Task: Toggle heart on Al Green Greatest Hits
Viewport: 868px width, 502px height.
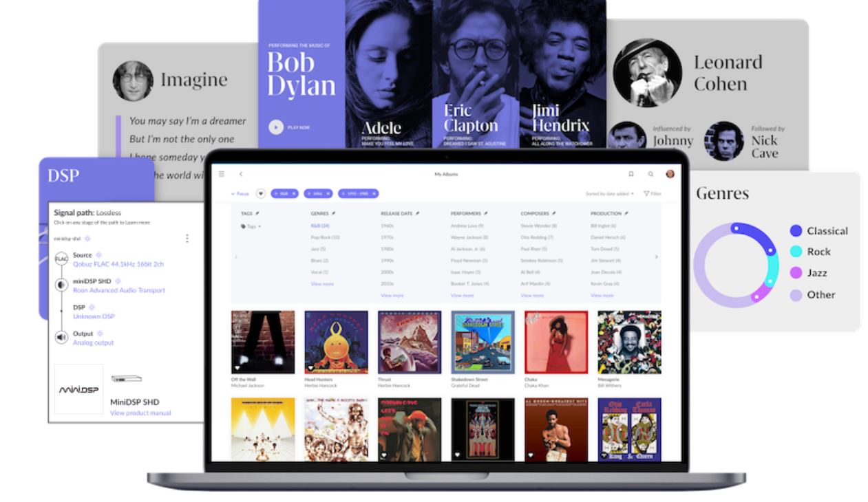Action: (x=531, y=455)
